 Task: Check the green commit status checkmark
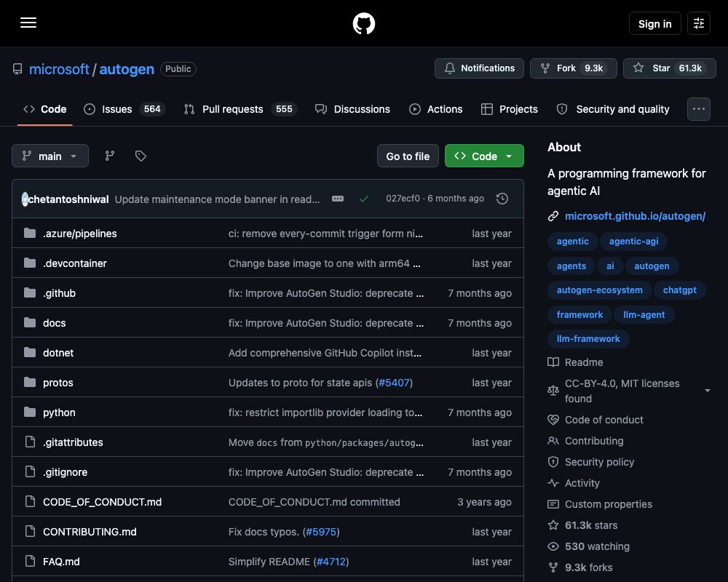364,199
